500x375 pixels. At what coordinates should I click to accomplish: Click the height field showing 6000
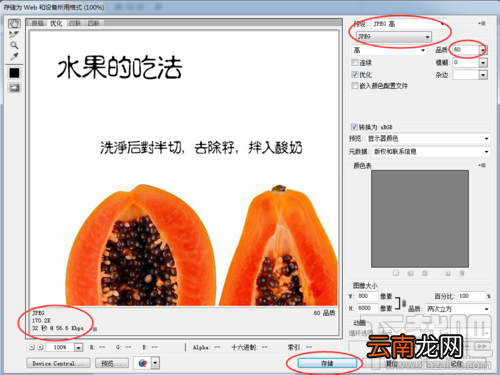(367, 308)
